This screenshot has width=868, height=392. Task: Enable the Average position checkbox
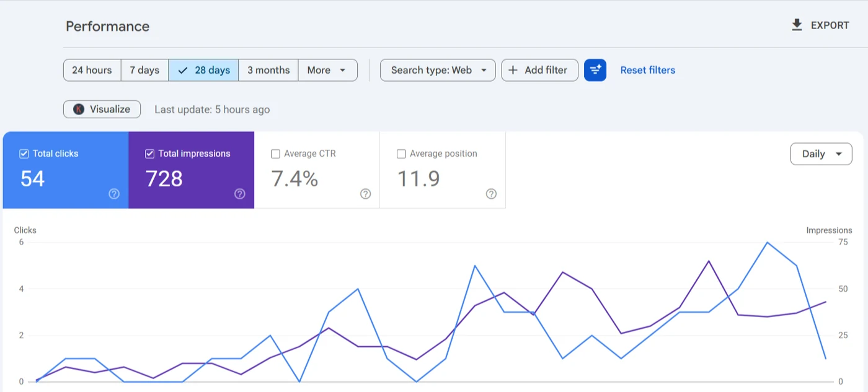coord(401,154)
